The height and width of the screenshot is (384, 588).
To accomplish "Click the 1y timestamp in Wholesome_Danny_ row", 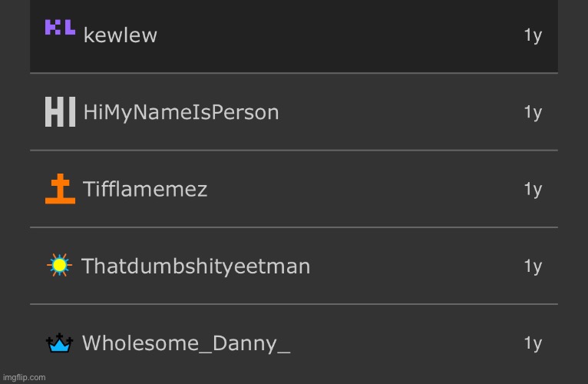I will point(533,343).
